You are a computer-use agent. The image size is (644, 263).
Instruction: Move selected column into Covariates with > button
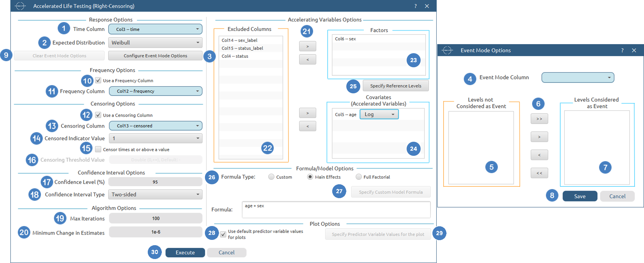coord(308,113)
